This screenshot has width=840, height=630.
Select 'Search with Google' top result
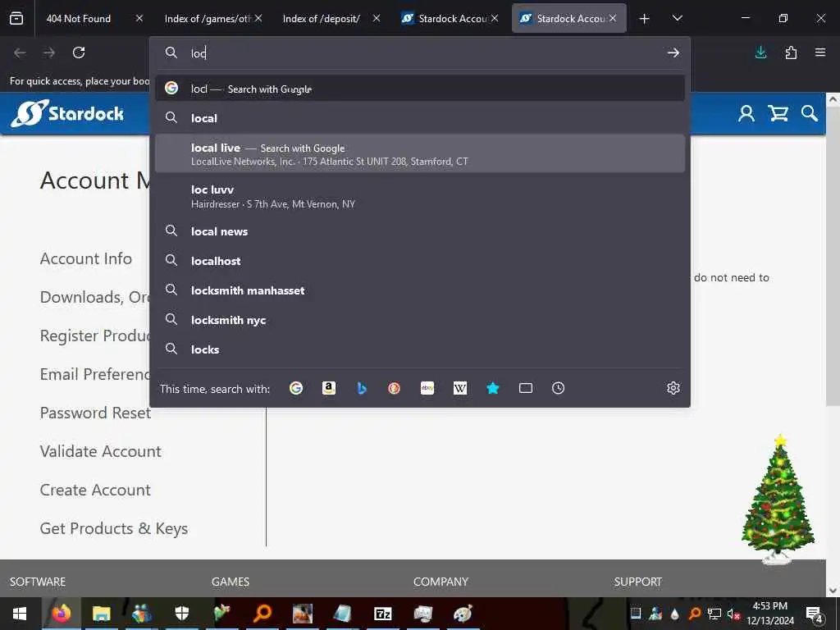(419, 89)
